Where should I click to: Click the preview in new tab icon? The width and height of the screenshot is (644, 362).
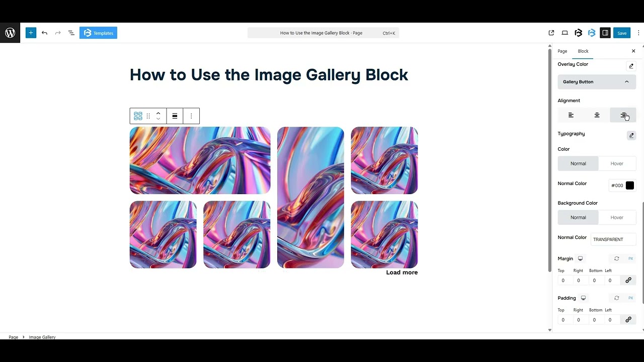(x=551, y=33)
